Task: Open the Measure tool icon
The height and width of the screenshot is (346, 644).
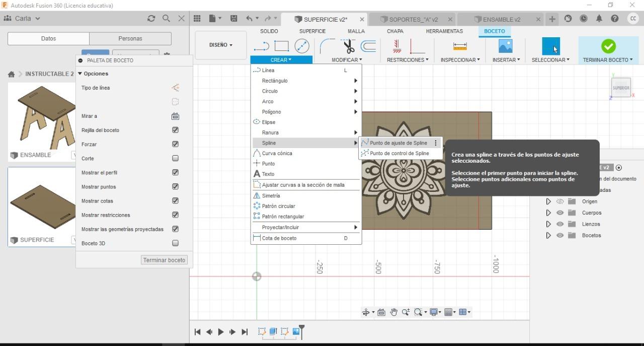Action: (x=460, y=46)
